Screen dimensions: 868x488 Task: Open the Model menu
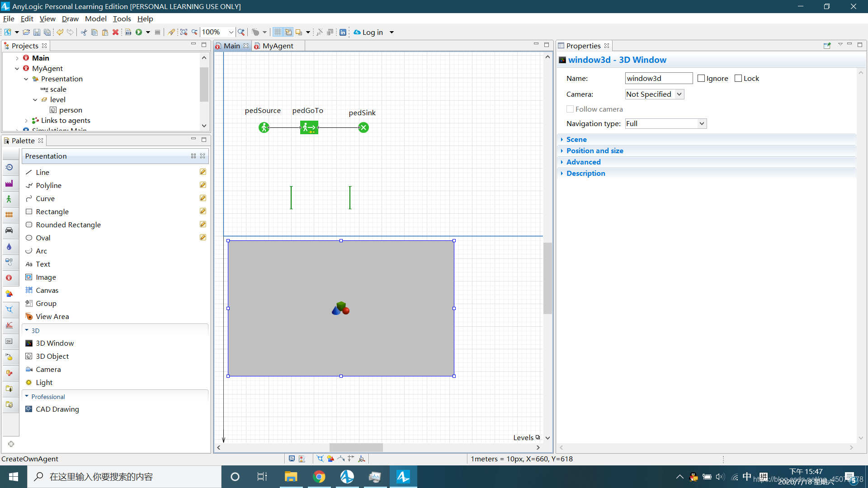[95, 19]
